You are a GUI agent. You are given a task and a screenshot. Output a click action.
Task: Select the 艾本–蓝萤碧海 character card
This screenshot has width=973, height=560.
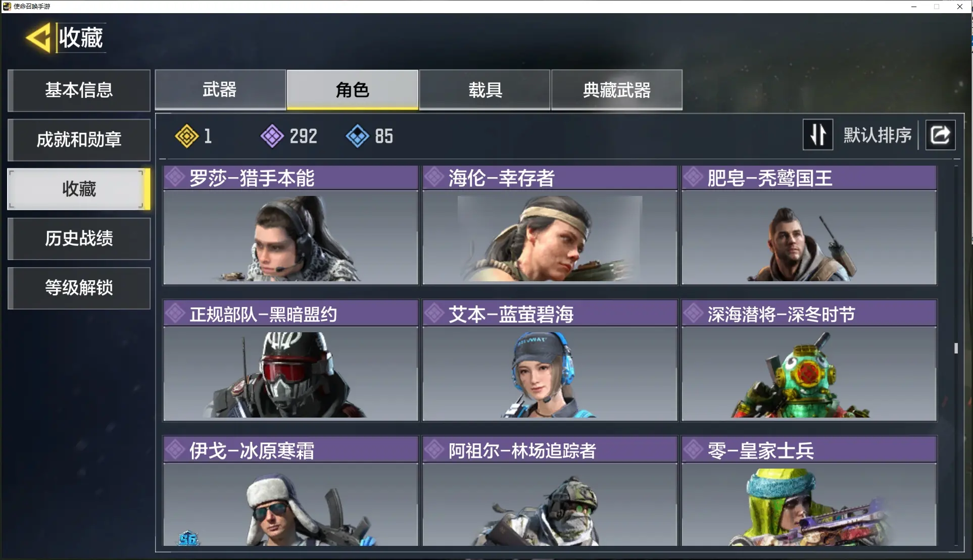(550, 360)
